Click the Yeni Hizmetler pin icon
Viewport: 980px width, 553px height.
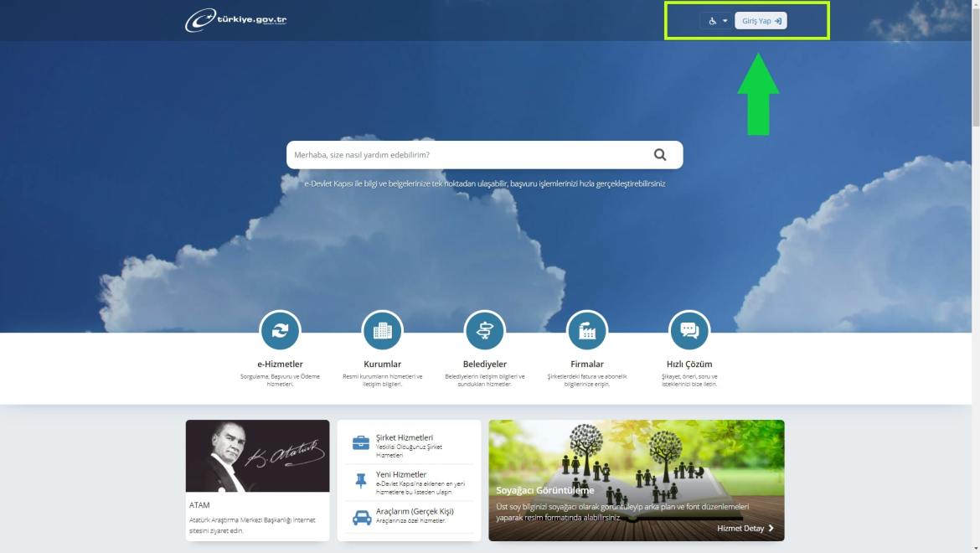[x=361, y=480]
